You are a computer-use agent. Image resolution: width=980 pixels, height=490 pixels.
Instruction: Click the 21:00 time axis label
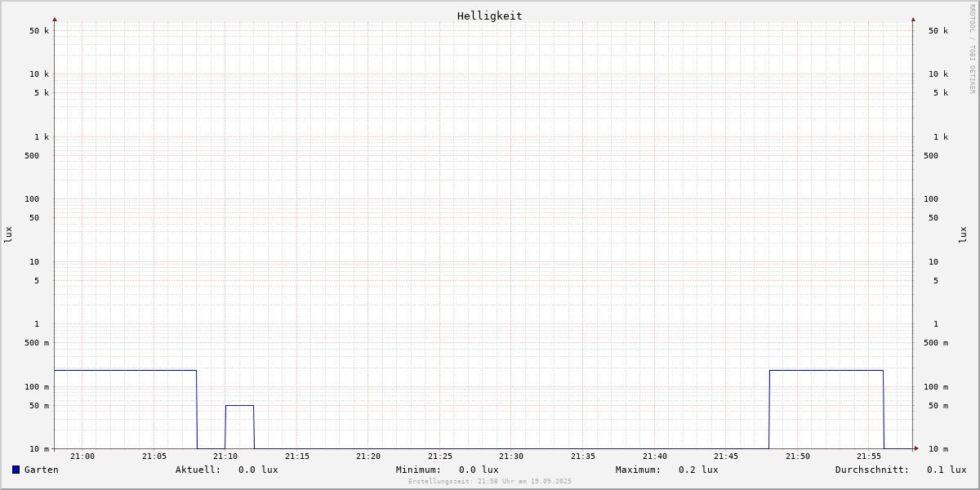point(82,457)
